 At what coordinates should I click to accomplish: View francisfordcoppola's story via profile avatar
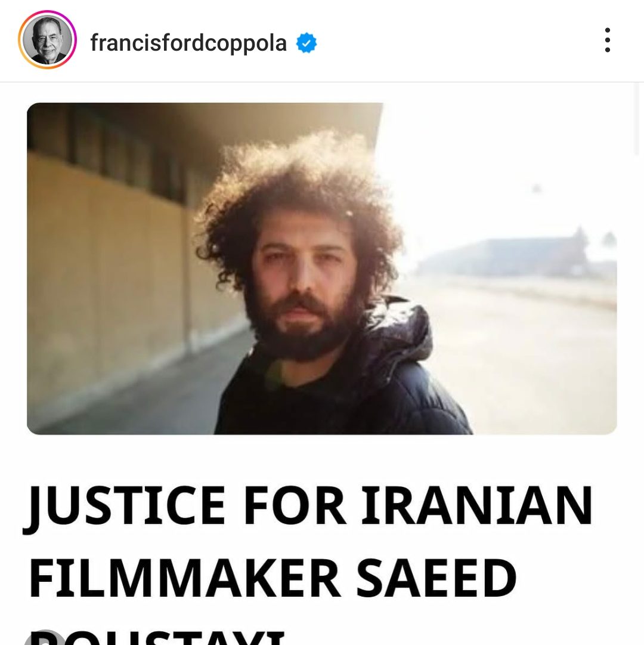point(47,40)
